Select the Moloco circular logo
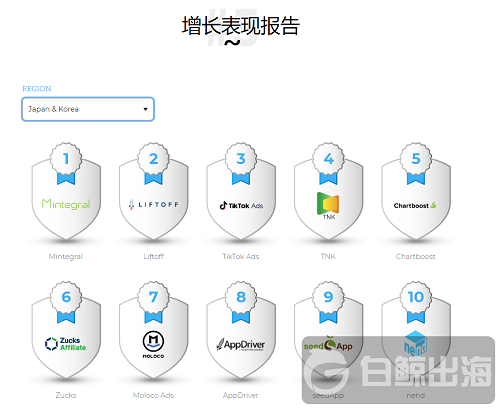 tap(153, 341)
